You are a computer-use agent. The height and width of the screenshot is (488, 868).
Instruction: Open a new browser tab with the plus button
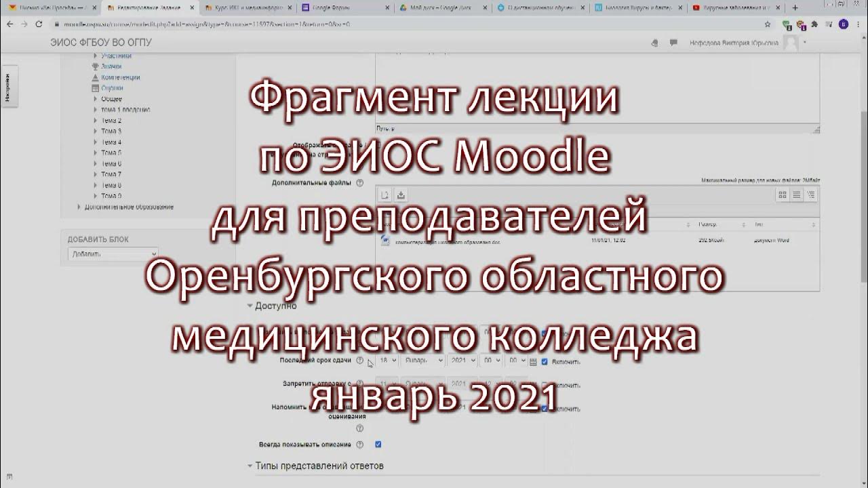(795, 7)
